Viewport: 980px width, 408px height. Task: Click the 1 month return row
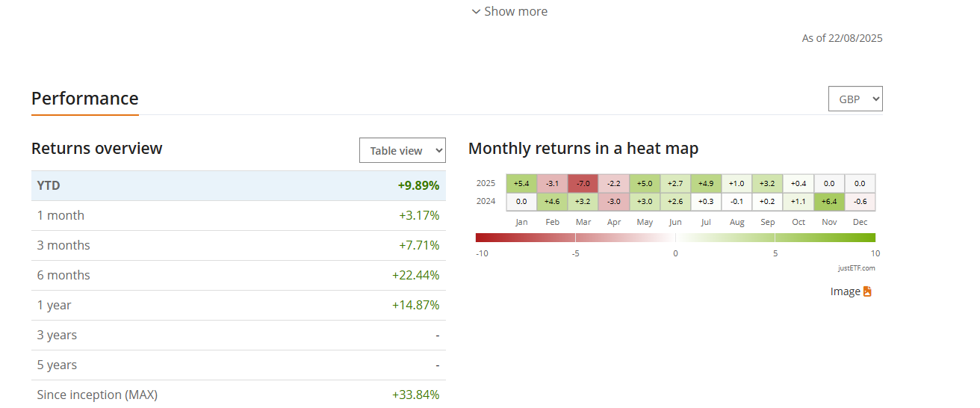coord(238,215)
